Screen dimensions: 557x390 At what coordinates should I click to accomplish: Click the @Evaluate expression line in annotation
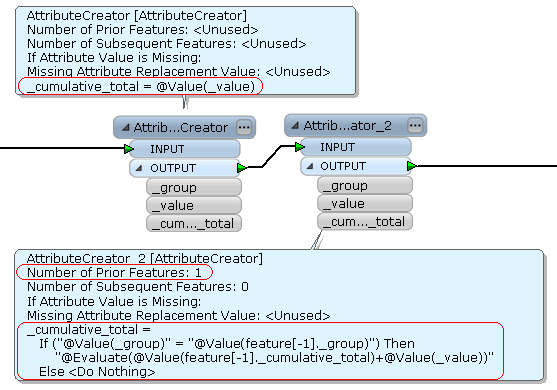[274, 358]
